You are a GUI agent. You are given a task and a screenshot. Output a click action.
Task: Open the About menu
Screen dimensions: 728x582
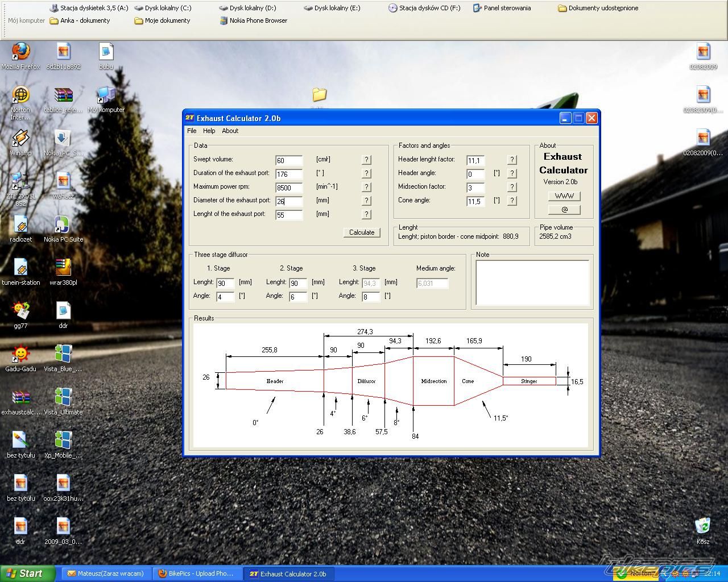[x=230, y=131]
